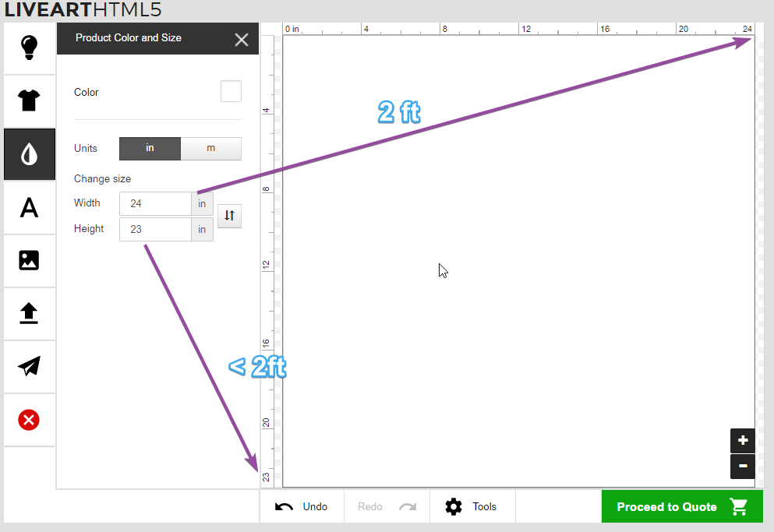
Task: Close the Product Color and Size panel
Action: click(x=242, y=39)
